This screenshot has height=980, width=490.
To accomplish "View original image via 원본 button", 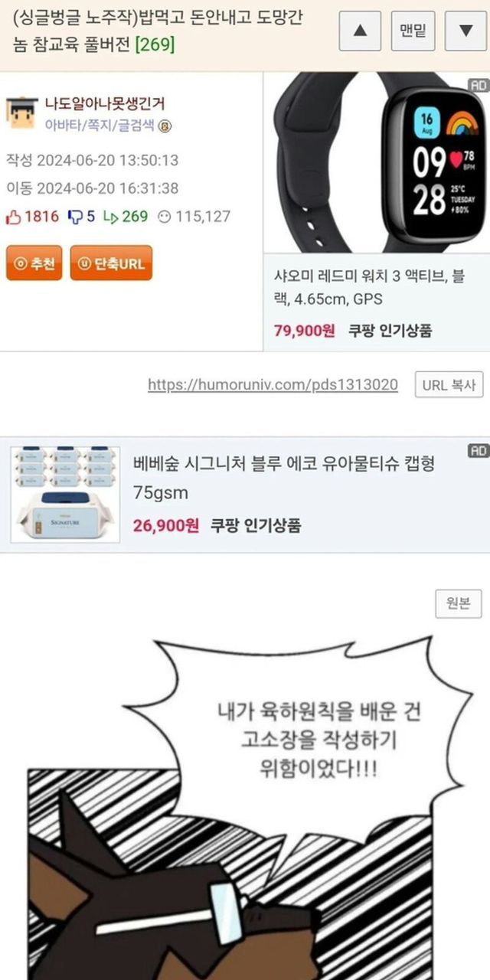I will tap(459, 603).
